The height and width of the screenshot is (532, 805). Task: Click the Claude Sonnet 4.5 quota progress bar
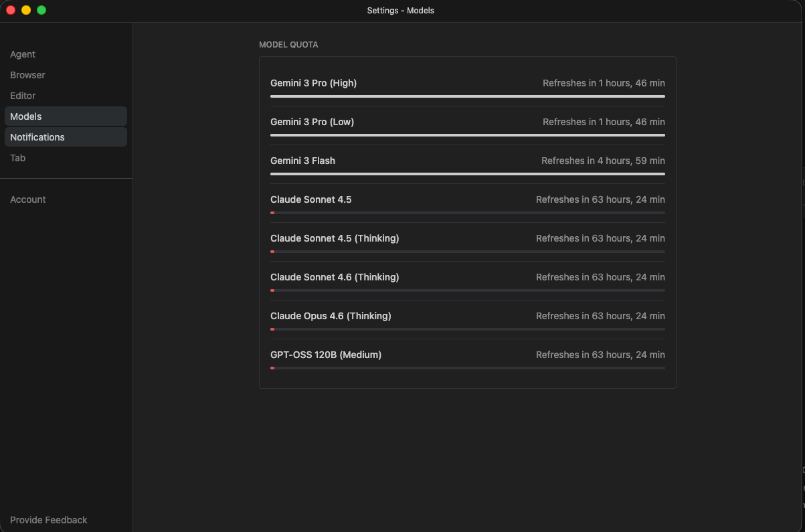(468, 213)
